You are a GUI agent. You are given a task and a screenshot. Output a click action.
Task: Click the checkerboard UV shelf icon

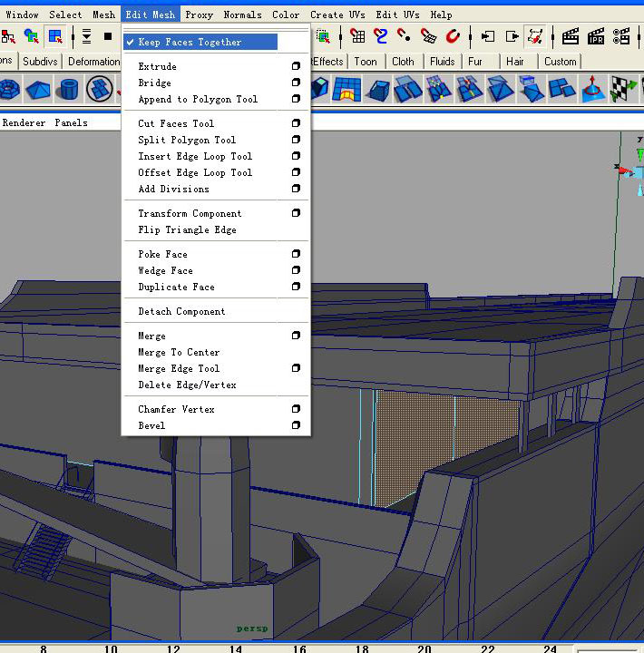623,89
